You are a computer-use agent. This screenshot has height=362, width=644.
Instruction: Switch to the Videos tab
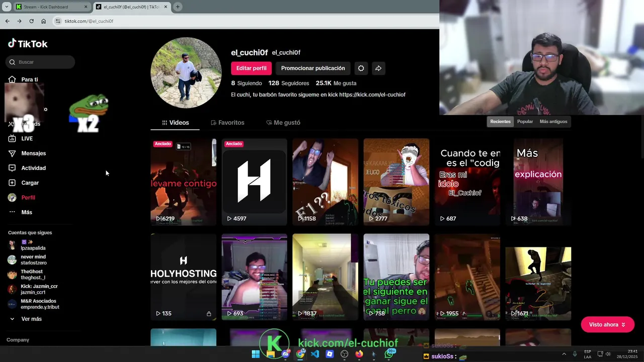tap(175, 123)
